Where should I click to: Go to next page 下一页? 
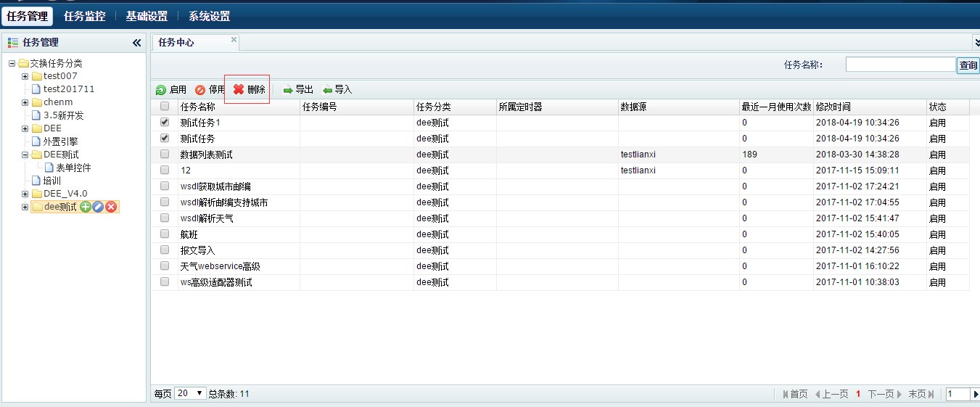(x=885, y=394)
